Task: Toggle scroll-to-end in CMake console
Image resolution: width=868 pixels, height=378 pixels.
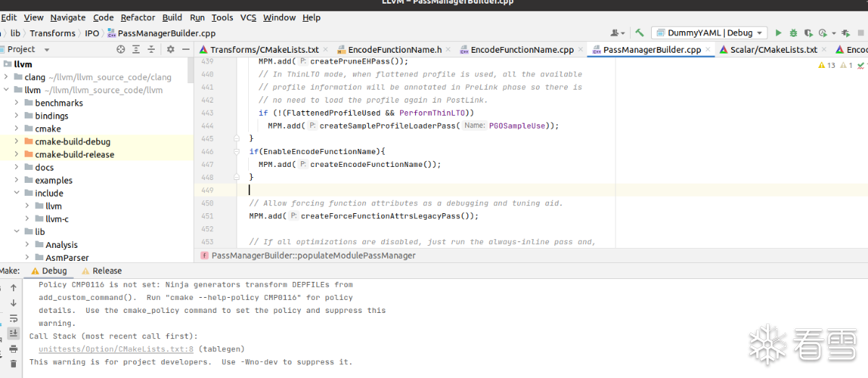Action: (13, 333)
